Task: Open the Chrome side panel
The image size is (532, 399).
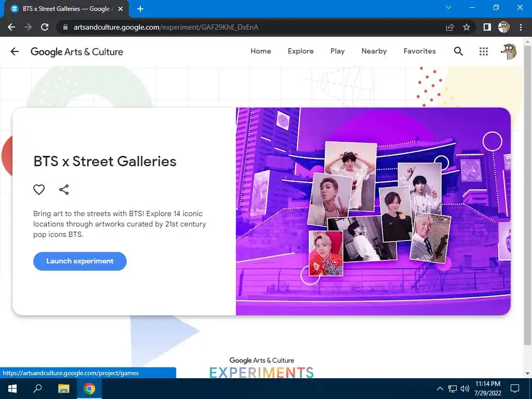Action: click(487, 27)
